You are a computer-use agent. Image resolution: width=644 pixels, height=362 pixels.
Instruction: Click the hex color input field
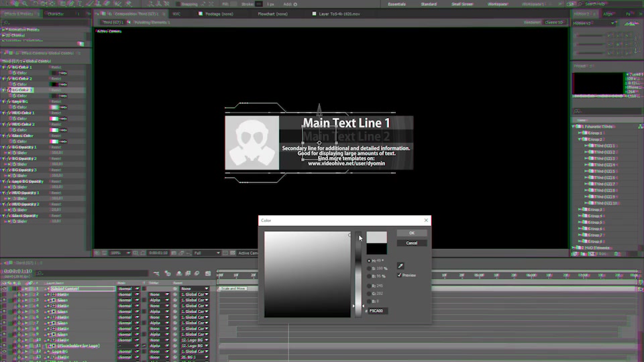[x=378, y=310]
